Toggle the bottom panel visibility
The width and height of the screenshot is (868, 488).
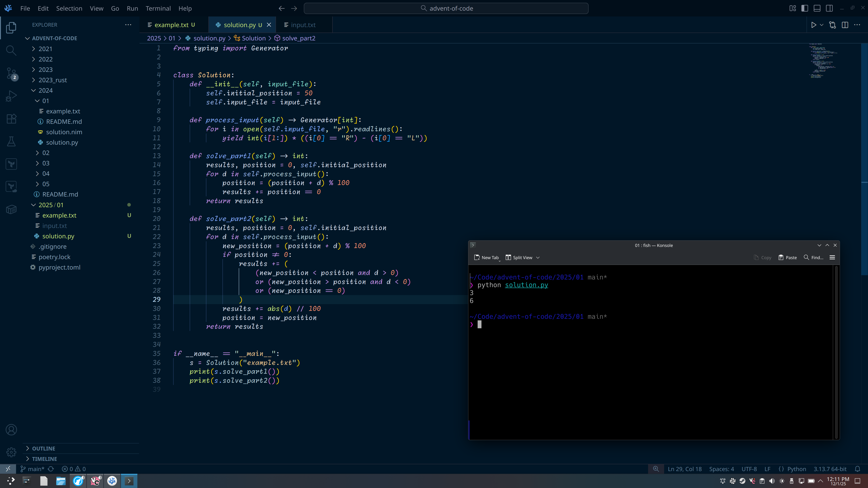point(817,8)
